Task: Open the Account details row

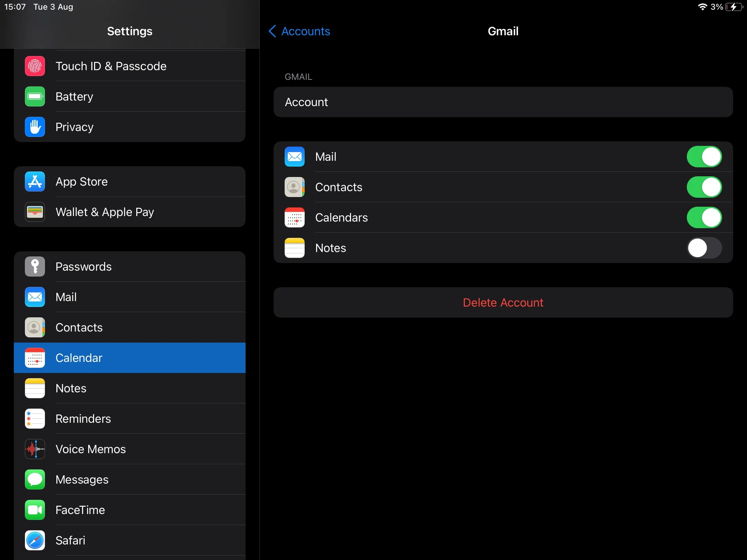Action: click(x=503, y=102)
